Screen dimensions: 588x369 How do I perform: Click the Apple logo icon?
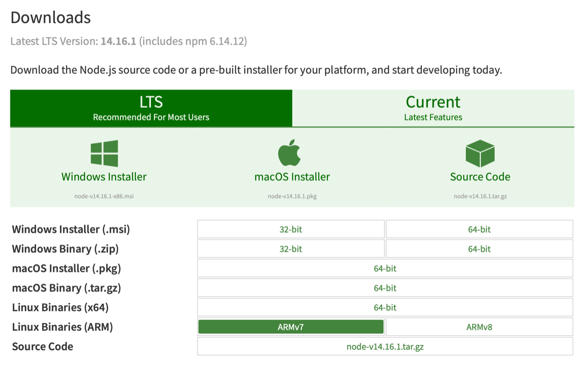289,153
